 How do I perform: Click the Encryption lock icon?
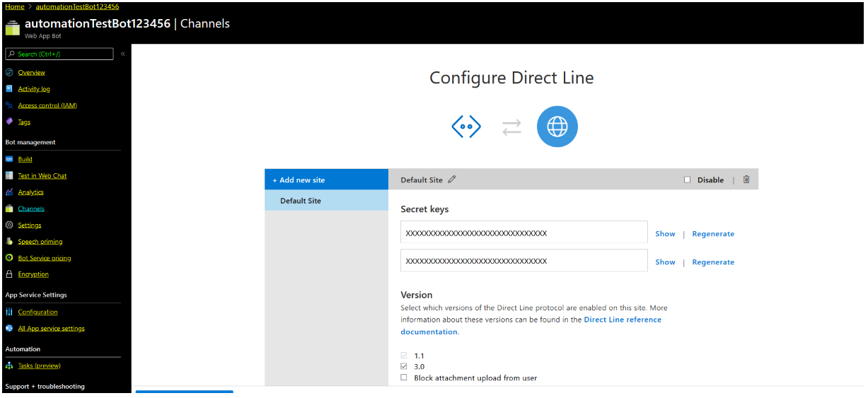pos(9,274)
